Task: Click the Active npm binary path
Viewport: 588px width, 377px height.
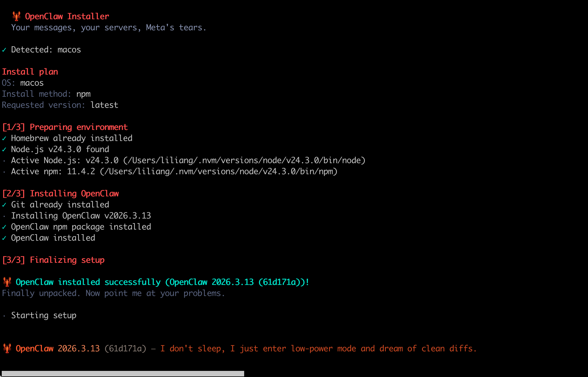Action: [x=219, y=172]
